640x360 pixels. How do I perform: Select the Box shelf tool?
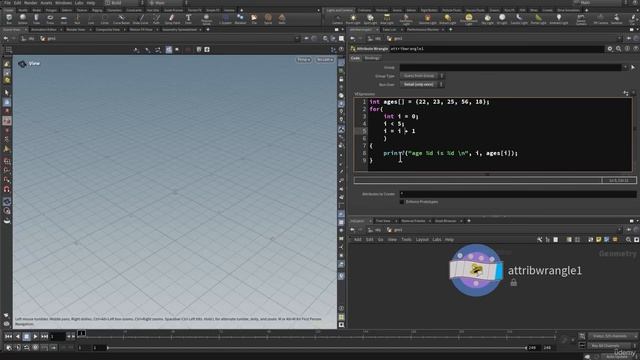[x=9, y=19]
